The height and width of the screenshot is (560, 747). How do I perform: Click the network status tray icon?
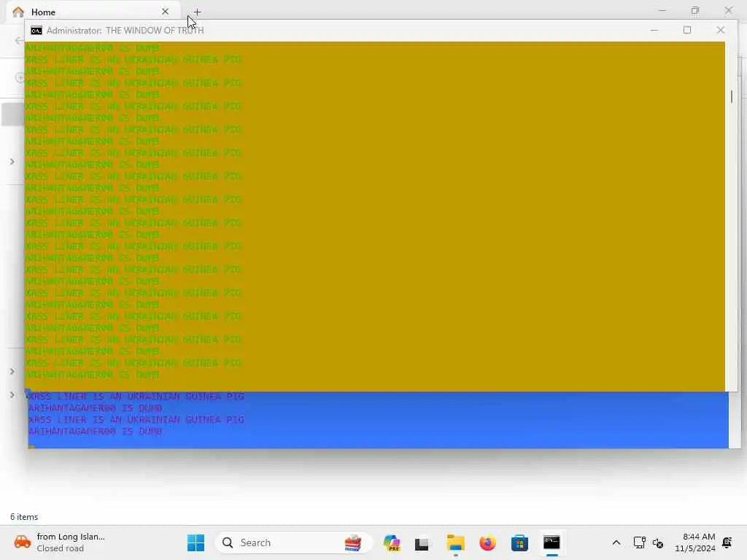[639, 542]
